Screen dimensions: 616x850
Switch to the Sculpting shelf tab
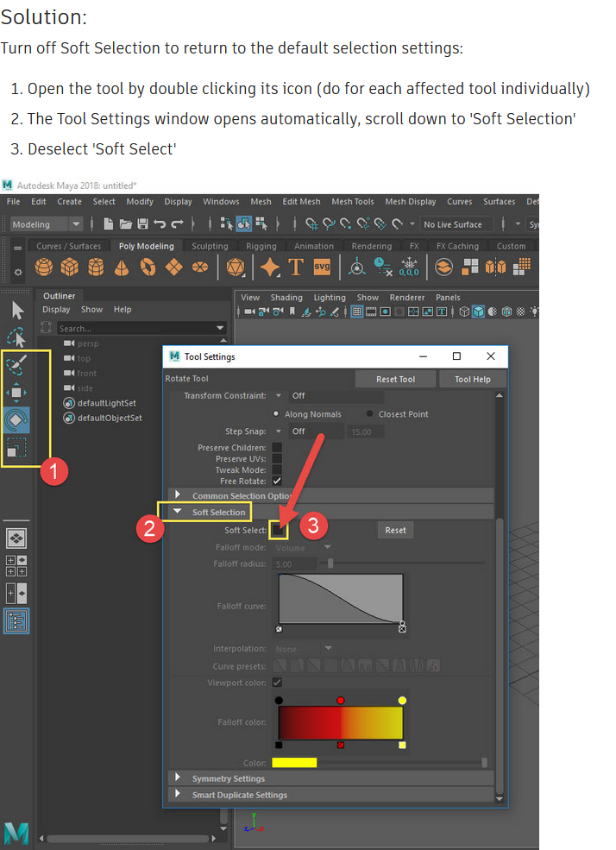210,246
